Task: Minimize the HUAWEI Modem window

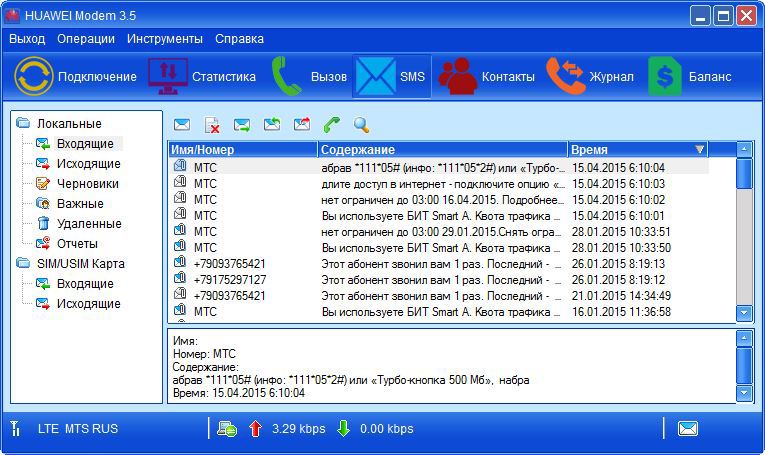Action: (x=700, y=16)
